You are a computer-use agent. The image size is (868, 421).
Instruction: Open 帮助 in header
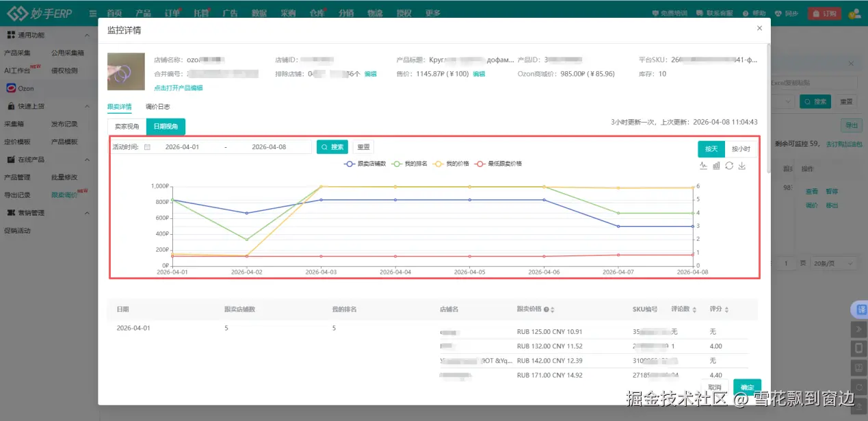tap(754, 13)
